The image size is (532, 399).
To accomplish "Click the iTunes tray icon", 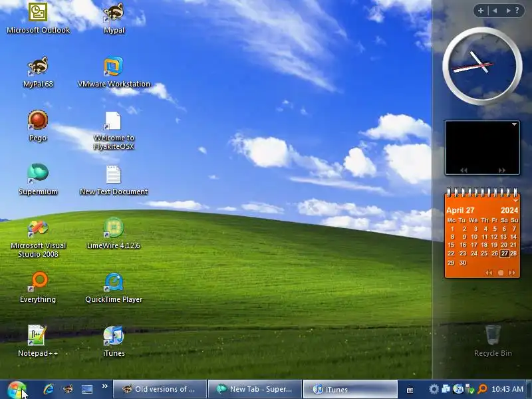I will (458, 389).
